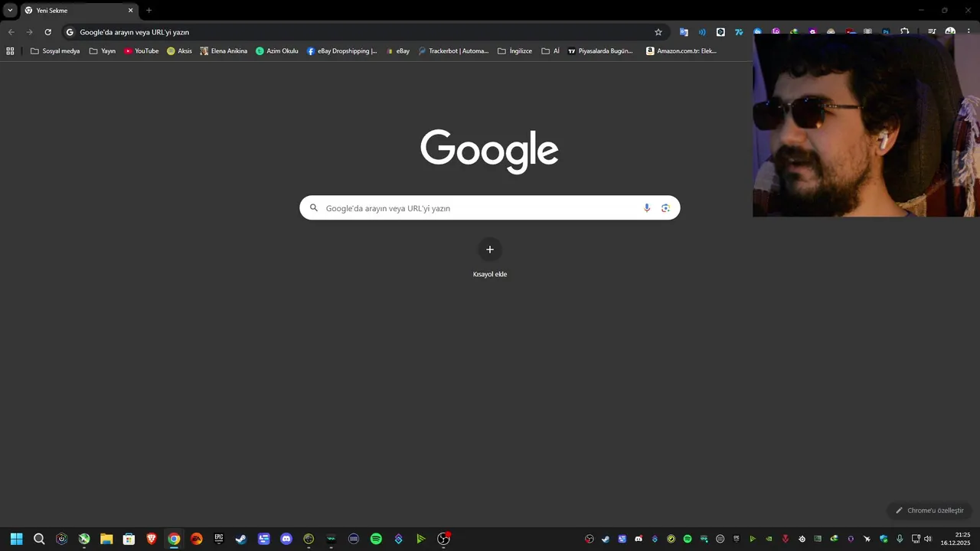Open the Yayın bookmark folder
The width and height of the screenshot is (980, 551).
click(103, 51)
